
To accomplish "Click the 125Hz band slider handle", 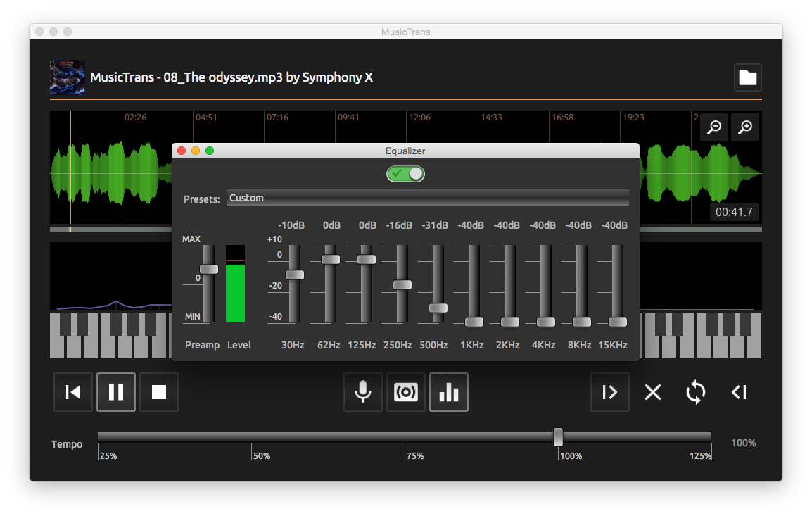I will 367,260.
